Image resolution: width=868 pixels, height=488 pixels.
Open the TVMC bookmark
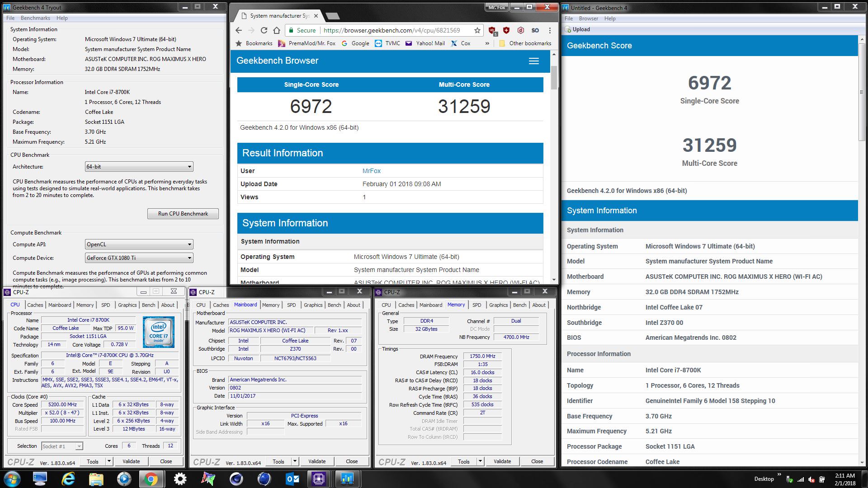point(387,43)
